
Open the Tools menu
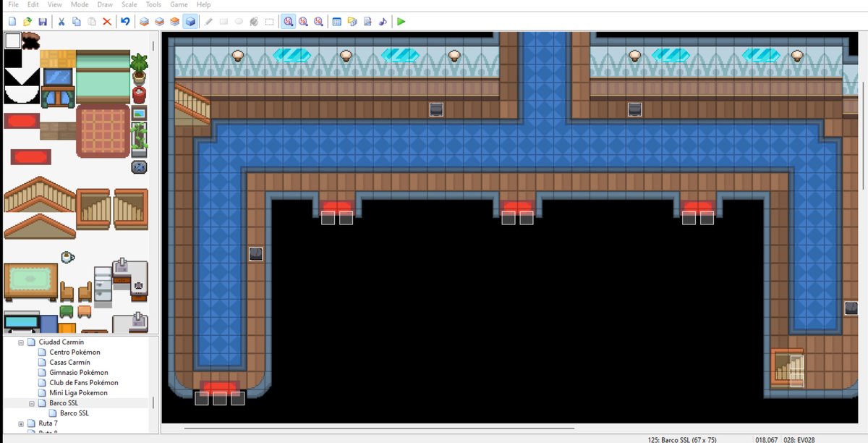click(153, 4)
